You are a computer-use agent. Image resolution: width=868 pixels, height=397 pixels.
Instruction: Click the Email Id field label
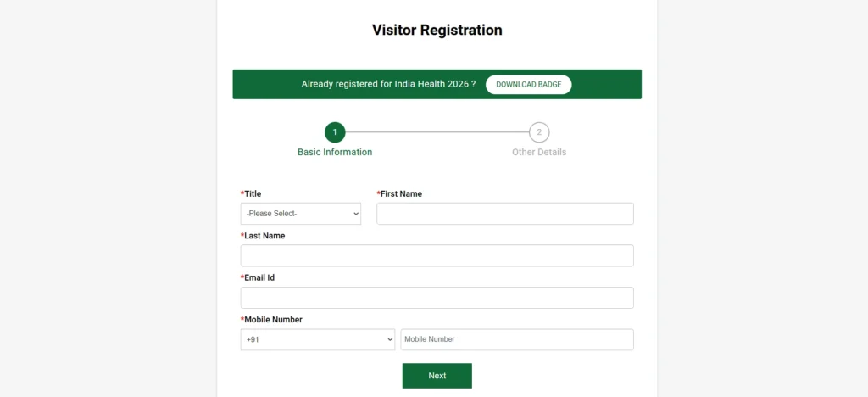coord(258,277)
